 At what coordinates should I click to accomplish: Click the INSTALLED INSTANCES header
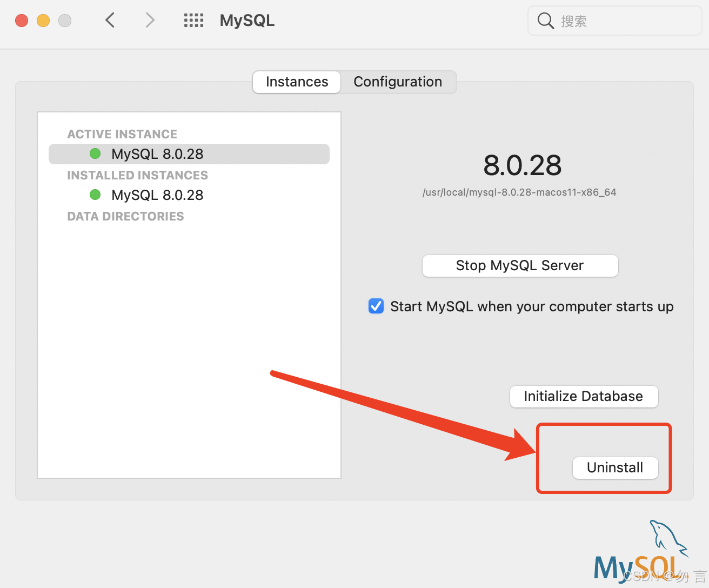[x=137, y=175]
